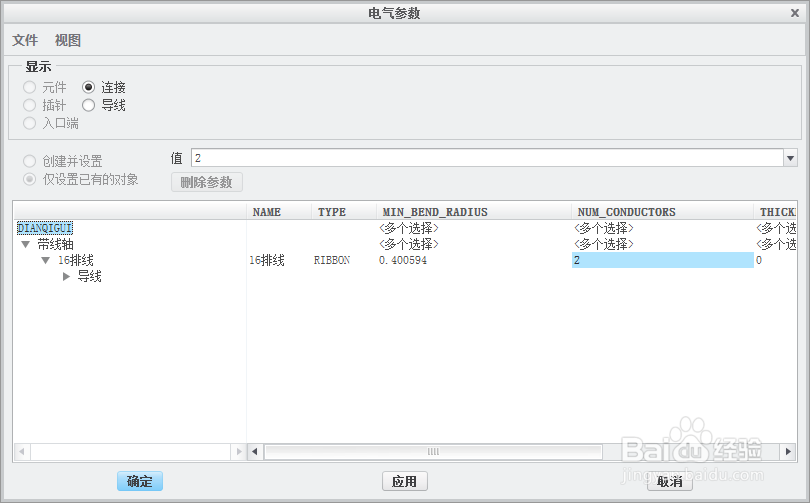
Task: Select the 导线 tree item
Action: point(89,276)
